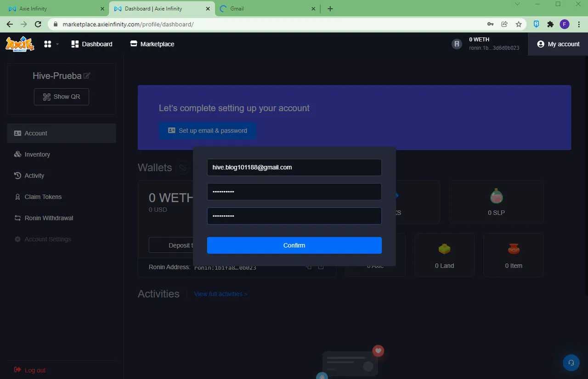Click Set up email & password button
The height and width of the screenshot is (379, 588).
tap(208, 130)
